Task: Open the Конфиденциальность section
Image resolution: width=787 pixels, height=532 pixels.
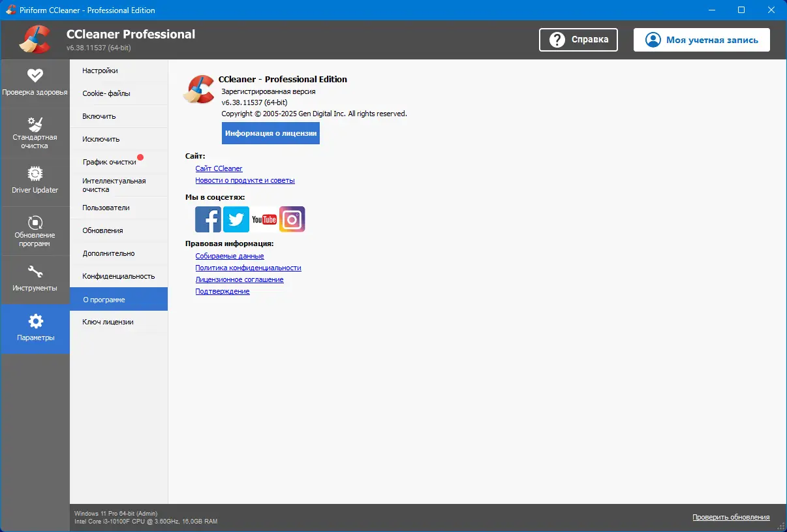Action: [119, 276]
